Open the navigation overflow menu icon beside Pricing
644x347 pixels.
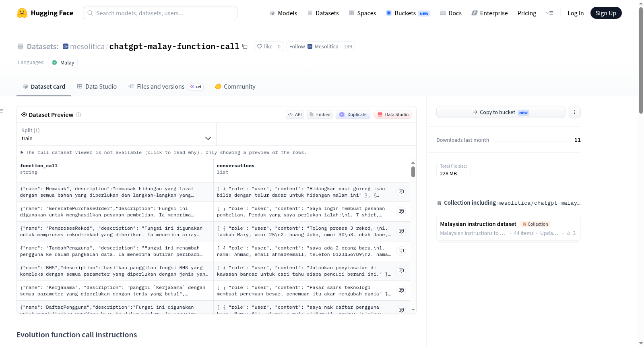tap(549, 13)
